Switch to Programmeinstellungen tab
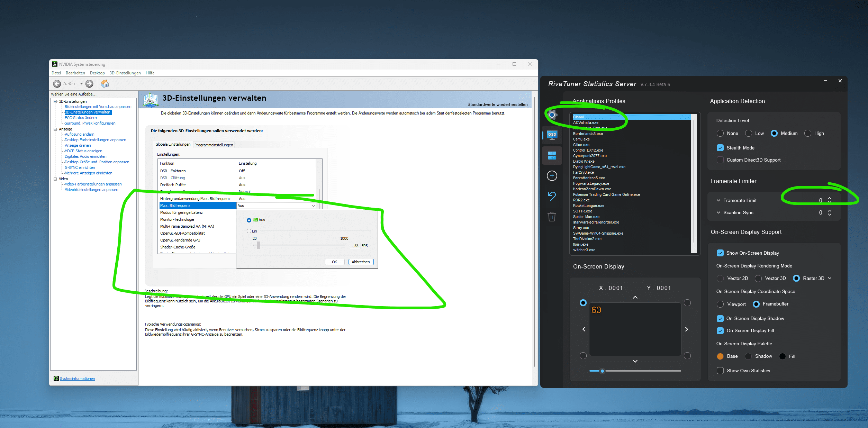The height and width of the screenshot is (428, 868). pyautogui.click(x=214, y=145)
